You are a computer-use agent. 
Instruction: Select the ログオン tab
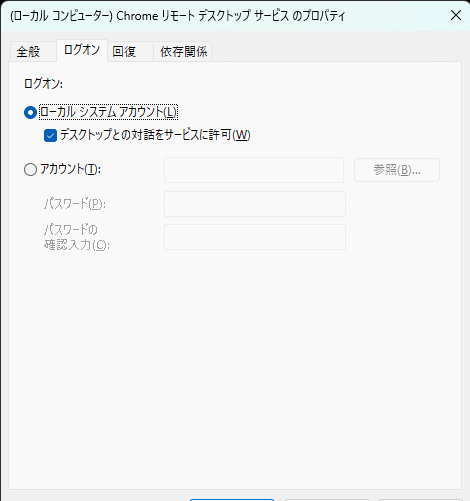tap(82, 50)
